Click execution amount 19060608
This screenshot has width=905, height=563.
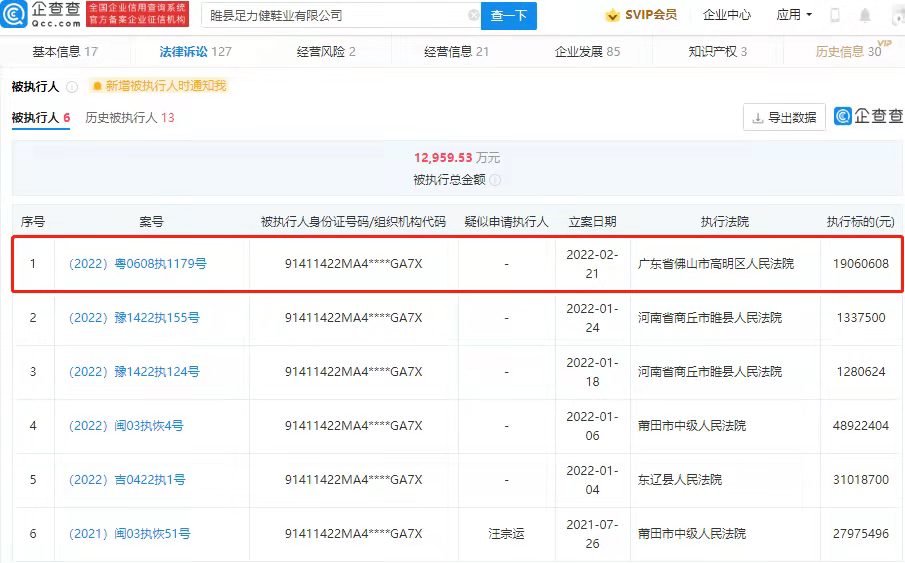click(x=861, y=264)
